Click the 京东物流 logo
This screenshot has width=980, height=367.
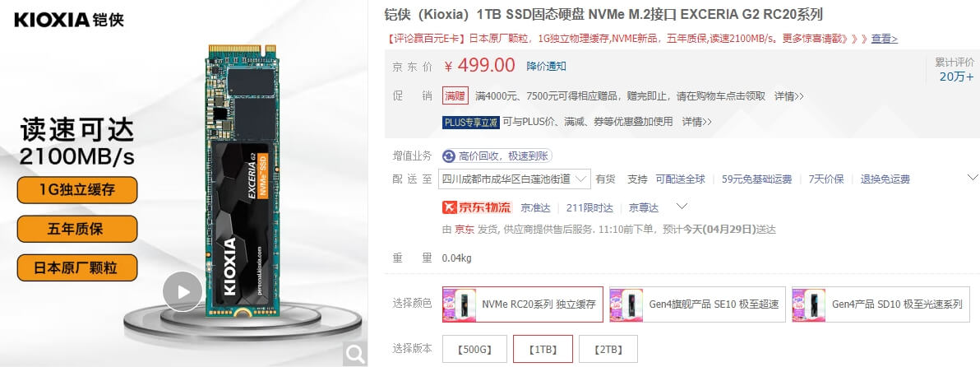click(477, 207)
